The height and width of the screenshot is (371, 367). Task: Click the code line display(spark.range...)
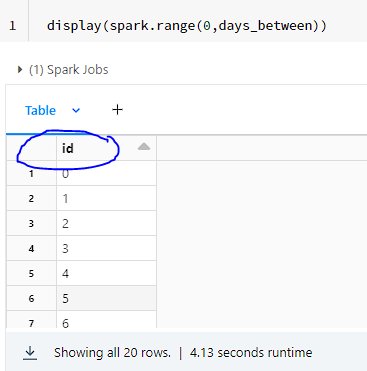187,26
